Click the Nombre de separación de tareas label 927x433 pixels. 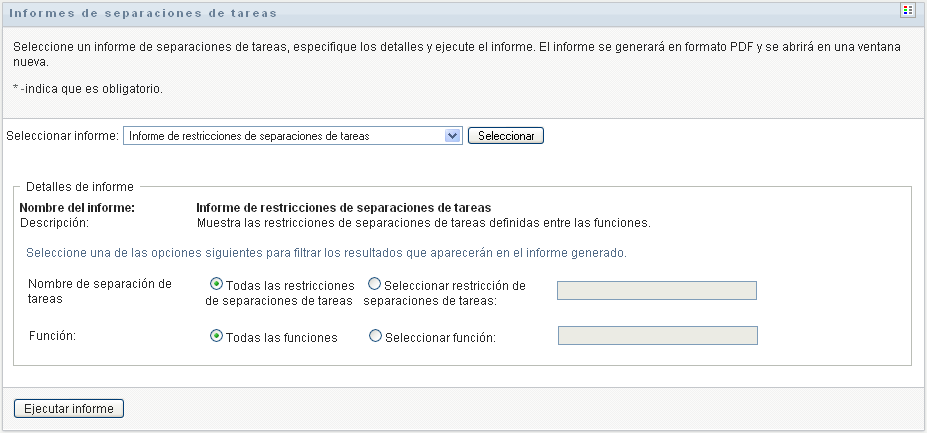[100, 291]
